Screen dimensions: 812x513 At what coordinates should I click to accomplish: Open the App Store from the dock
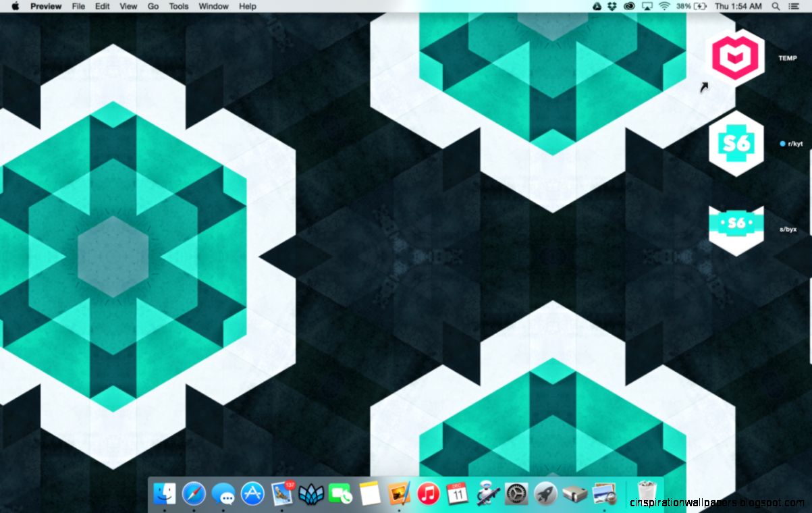252,493
